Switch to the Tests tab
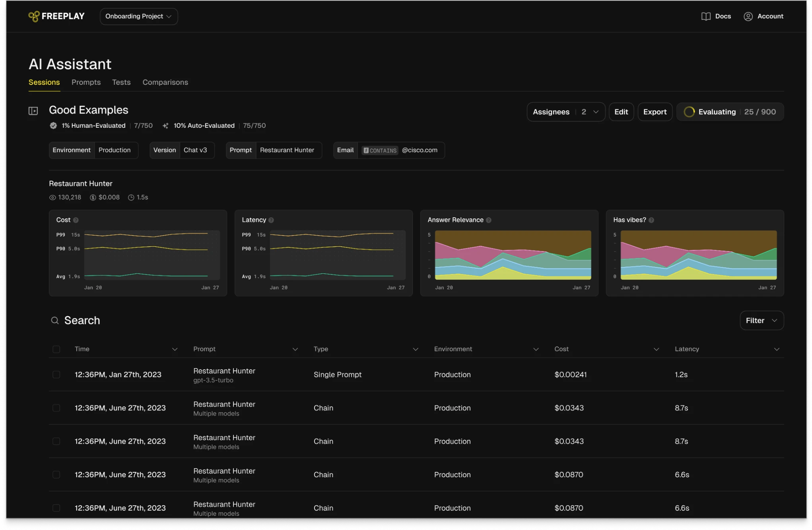Image resolution: width=812 pixels, height=530 pixels. coord(121,82)
